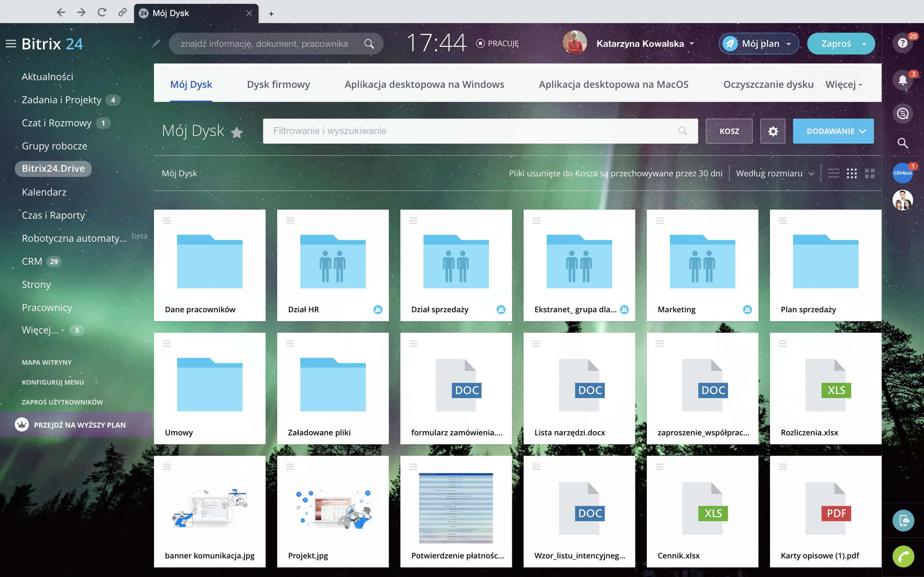
Task: Open the help question mark icon
Action: 902,43
